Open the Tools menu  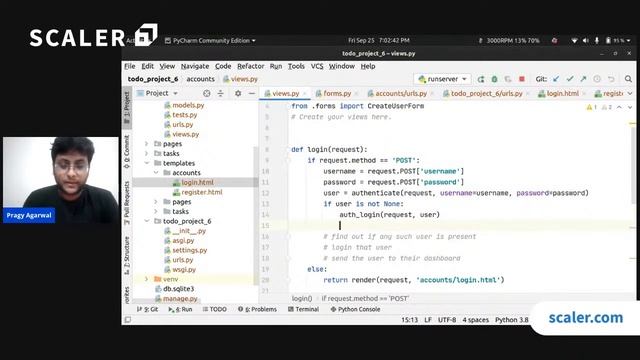pyautogui.click(x=296, y=66)
